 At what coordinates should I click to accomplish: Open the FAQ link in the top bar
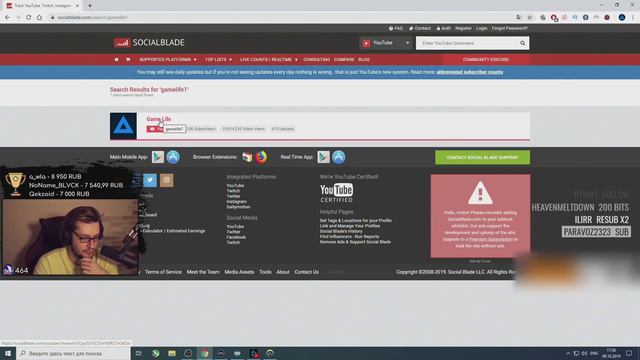tap(396, 28)
